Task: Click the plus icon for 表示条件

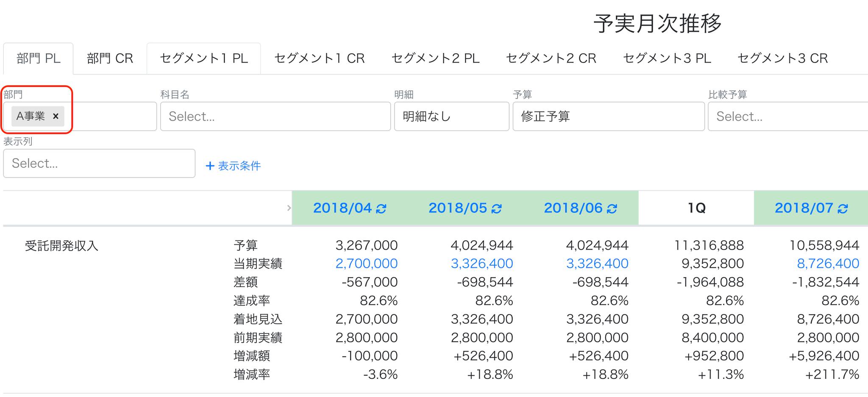Action: (210, 166)
